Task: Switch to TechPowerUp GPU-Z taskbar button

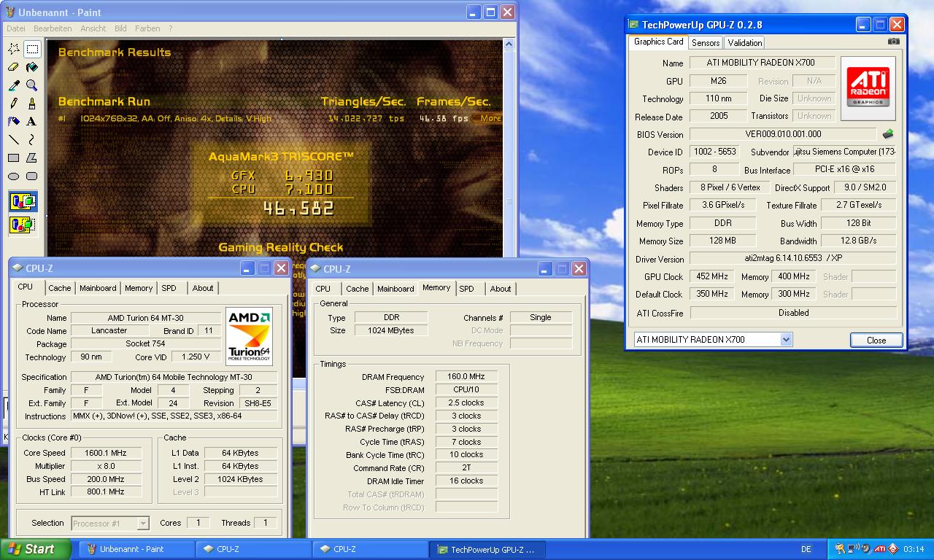Action: click(x=487, y=549)
